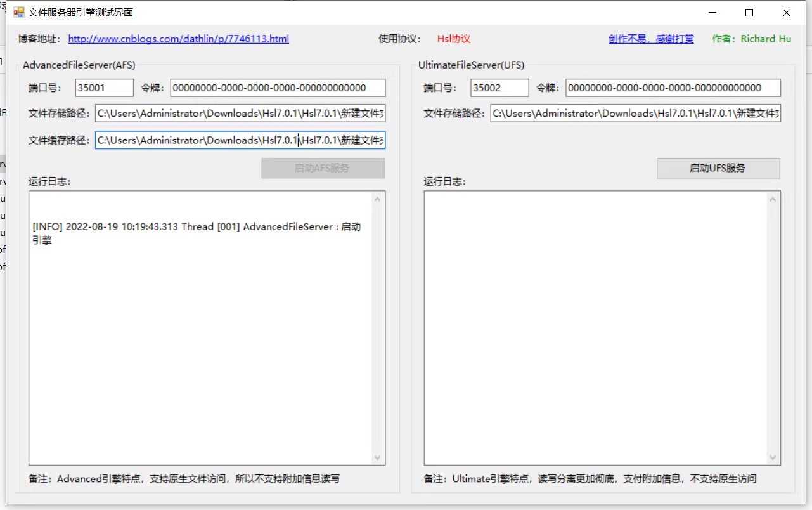Click the disabled 启动AFS服务 button
The height and width of the screenshot is (510, 812).
click(x=323, y=168)
